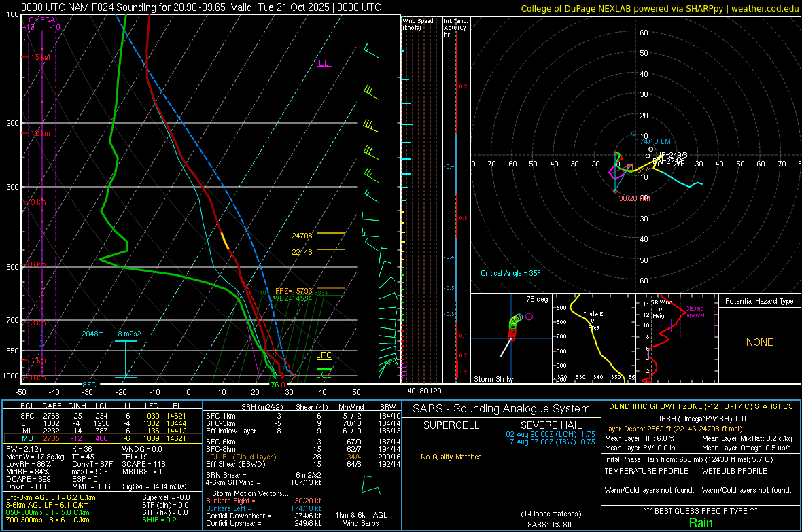Click the Classic Supercell label

(694, 312)
